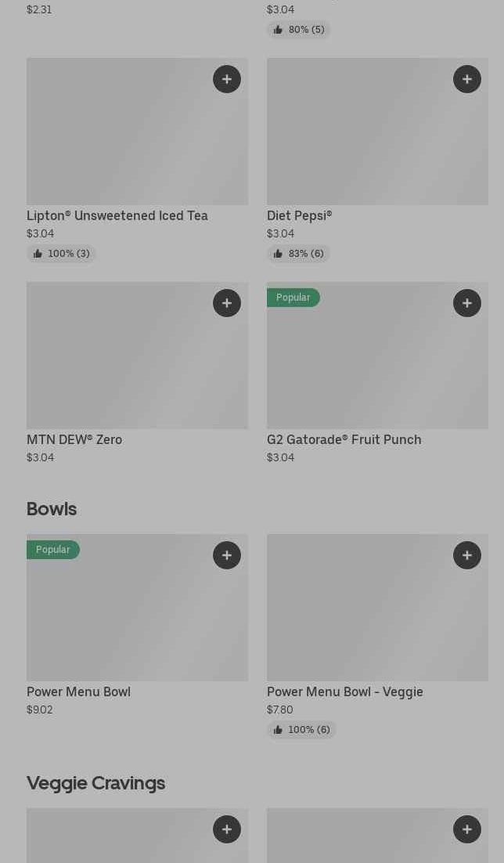Add Diet Pepsi with plus button
504x863 pixels.
coord(467,79)
